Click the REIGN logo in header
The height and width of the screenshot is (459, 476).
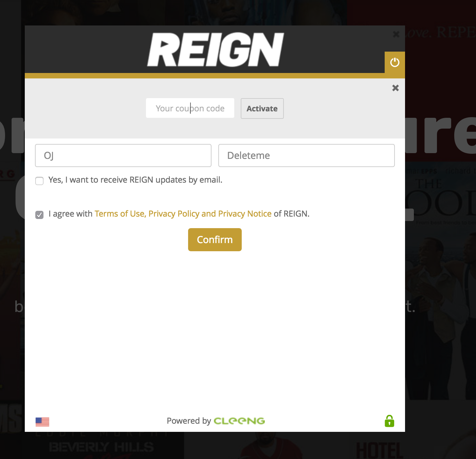[x=215, y=50]
